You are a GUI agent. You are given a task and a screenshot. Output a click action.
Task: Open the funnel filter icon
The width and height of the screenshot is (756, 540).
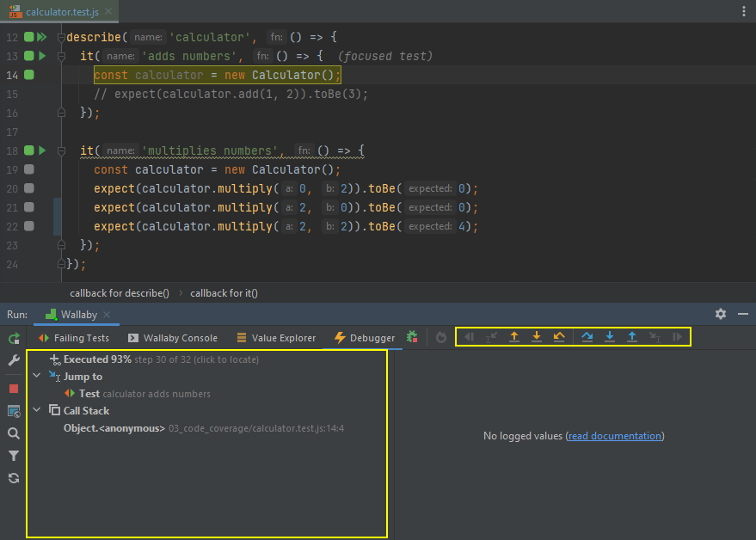point(14,456)
